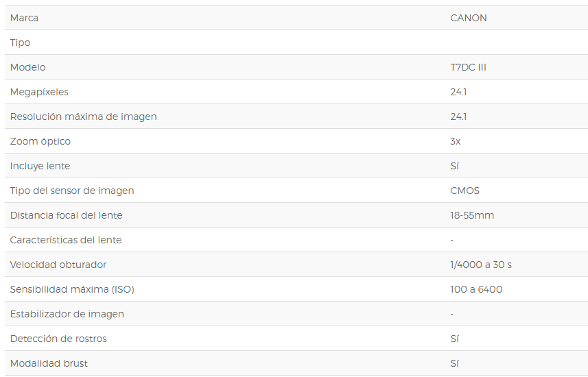Click the 100 a 6400 ISO value

pyautogui.click(x=476, y=290)
